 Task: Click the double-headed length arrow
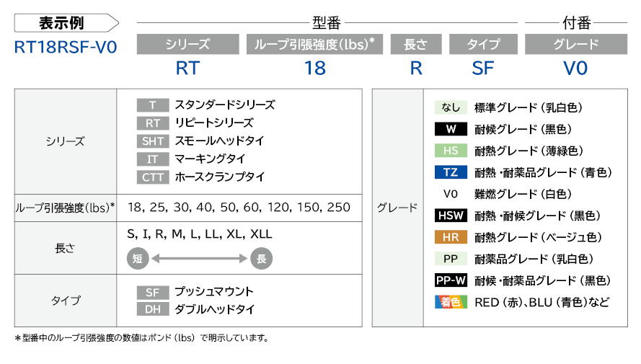[200, 259]
